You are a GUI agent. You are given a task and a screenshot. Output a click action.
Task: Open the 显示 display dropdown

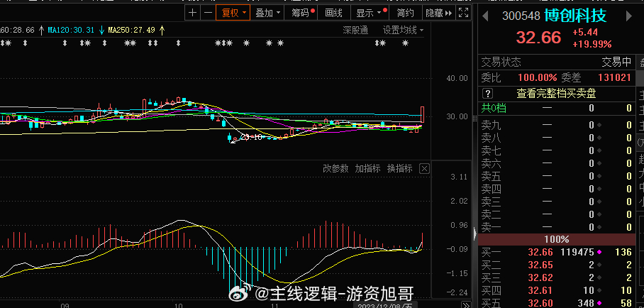pos(370,13)
